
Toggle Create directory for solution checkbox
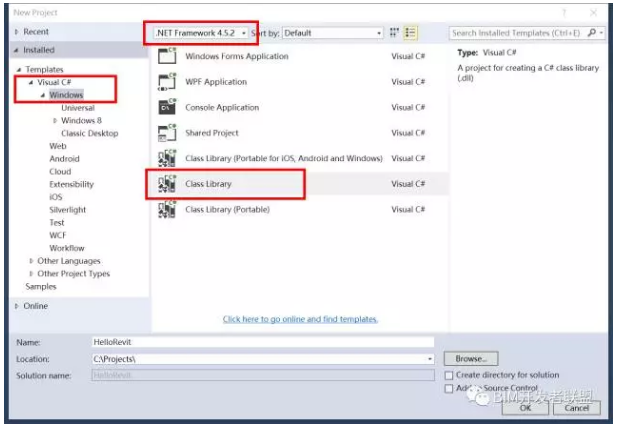449,375
